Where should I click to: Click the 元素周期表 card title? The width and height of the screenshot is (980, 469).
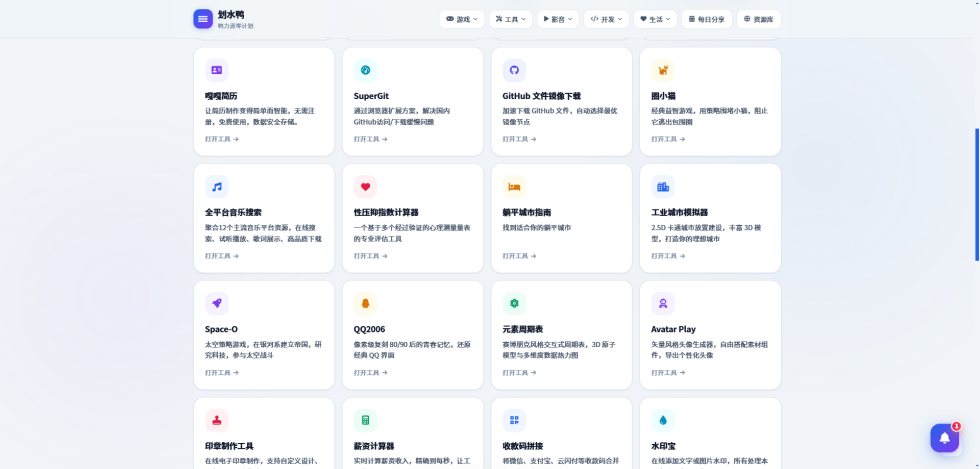[x=522, y=330]
